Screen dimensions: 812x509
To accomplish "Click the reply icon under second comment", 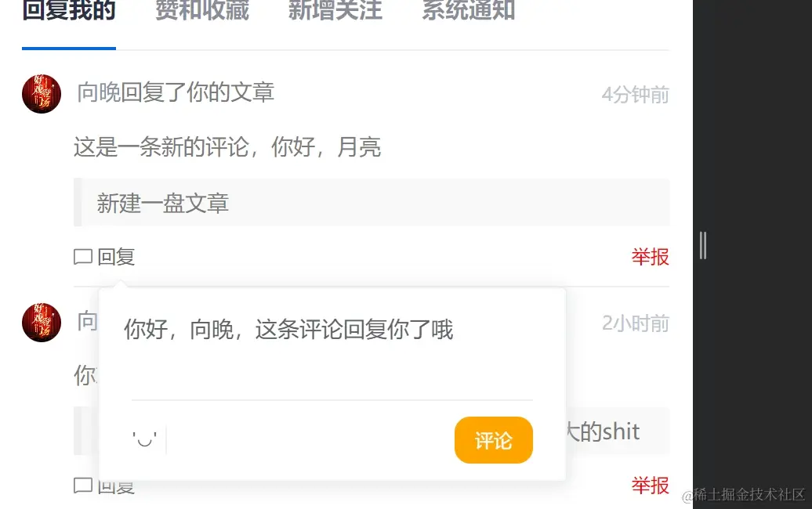I will click(x=83, y=486).
